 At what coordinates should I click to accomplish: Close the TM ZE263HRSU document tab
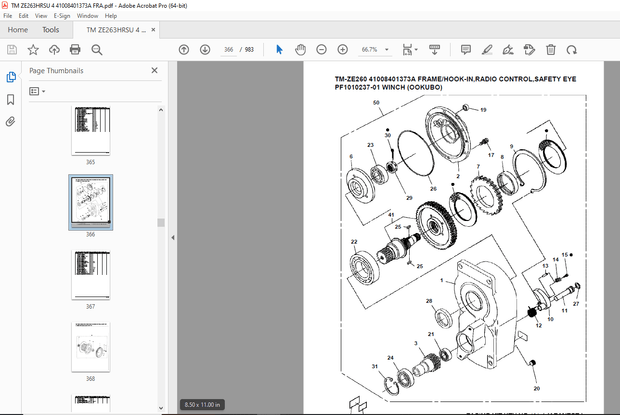click(x=153, y=30)
